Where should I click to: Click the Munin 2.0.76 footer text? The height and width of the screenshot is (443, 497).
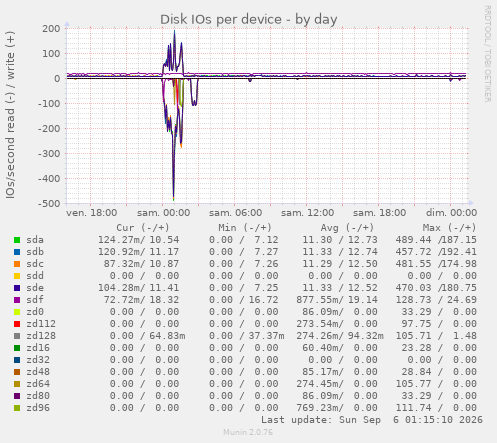pos(248,432)
